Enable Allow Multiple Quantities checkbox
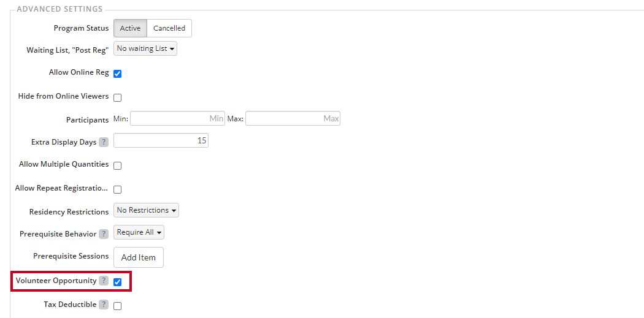Image resolution: width=644 pixels, height=318 pixels. [x=118, y=166]
